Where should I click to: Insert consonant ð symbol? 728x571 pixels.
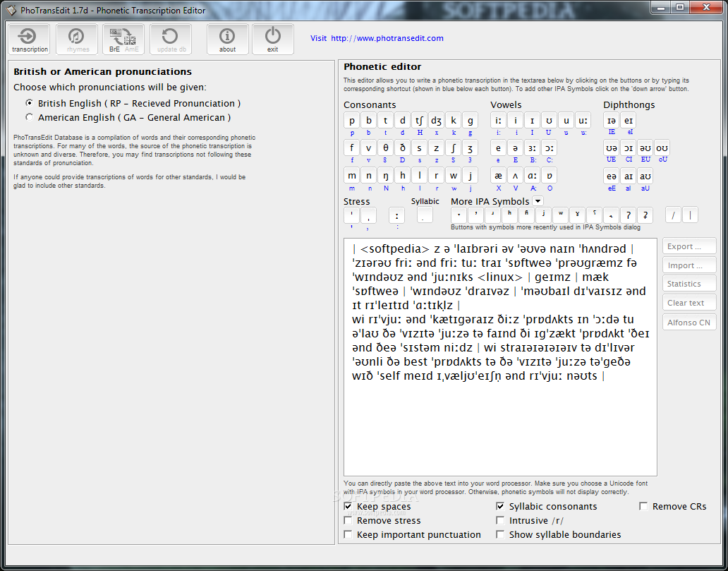pos(403,148)
